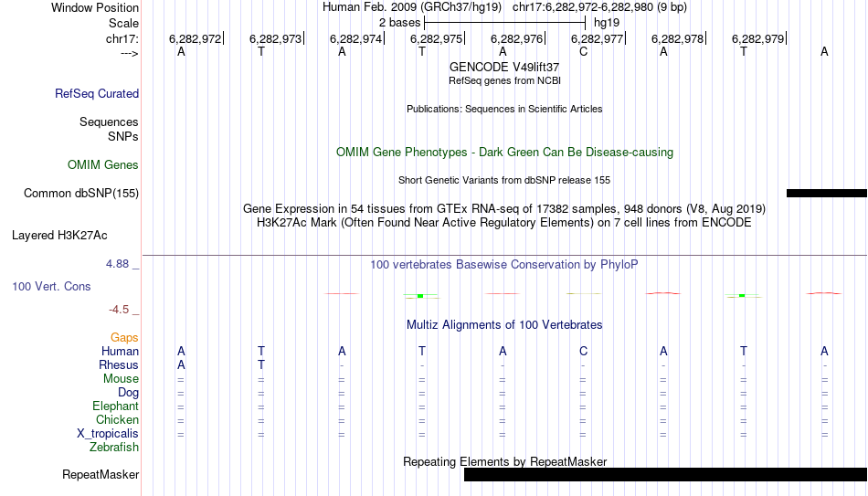The width and height of the screenshot is (868, 496).
Task: Click the X_tropicalis species label
Action: coord(108,434)
